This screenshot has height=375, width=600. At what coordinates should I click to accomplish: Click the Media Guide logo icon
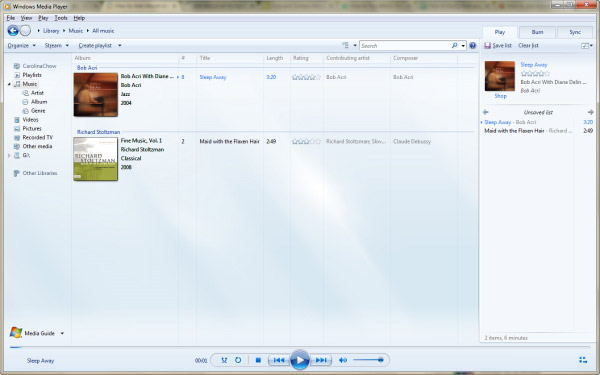pos(16,333)
